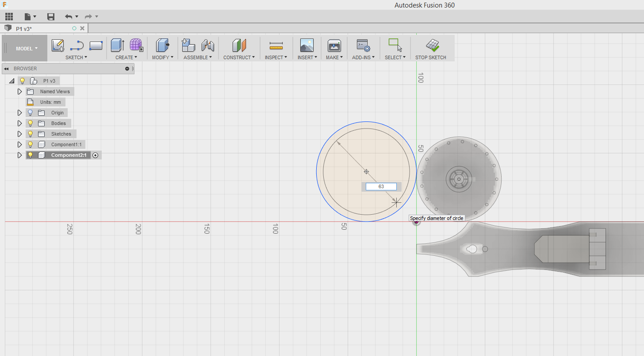The image size is (644, 356).
Task: Collapse the Browser panel with double arrows
Action: (7, 68)
